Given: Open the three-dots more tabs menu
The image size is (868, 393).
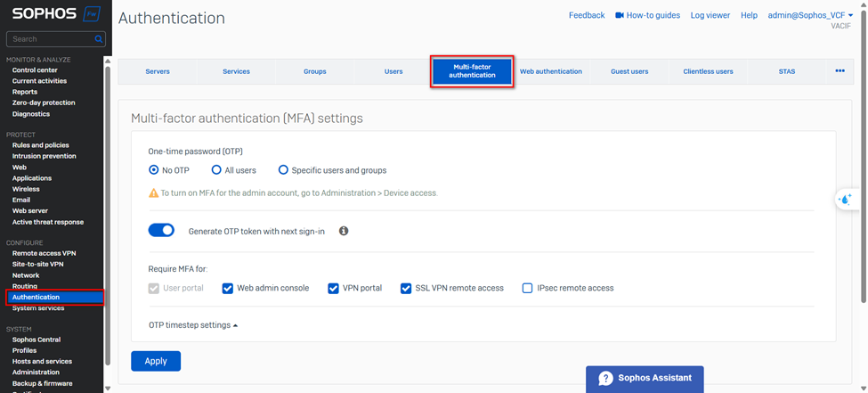Looking at the screenshot, I should pyautogui.click(x=840, y=71).
